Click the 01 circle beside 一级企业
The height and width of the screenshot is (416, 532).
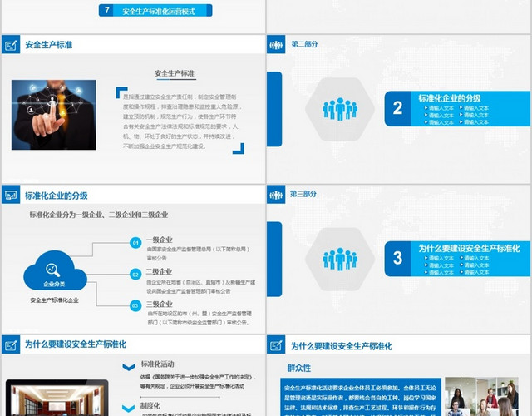[135, 243]
